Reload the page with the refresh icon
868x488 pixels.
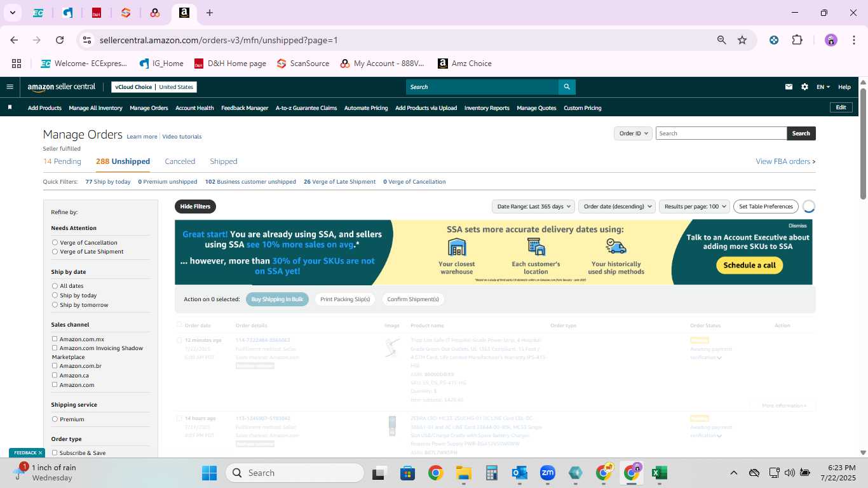coord(60,40)
